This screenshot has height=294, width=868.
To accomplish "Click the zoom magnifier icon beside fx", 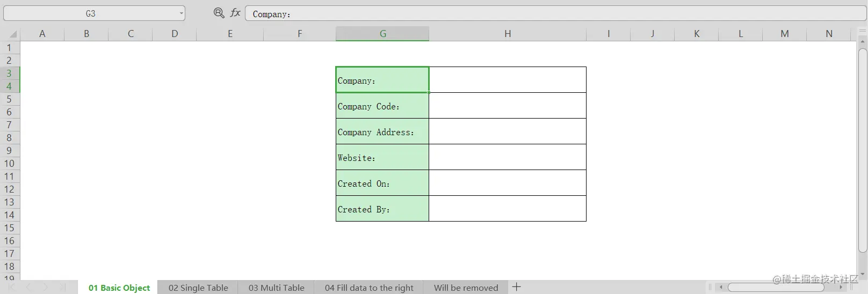I will tap(219, 13).
